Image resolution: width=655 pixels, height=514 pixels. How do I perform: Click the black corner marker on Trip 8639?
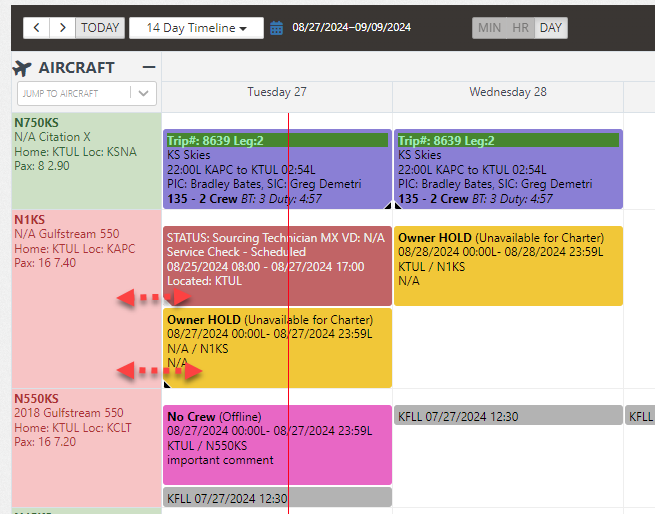(x=389, y=205)
